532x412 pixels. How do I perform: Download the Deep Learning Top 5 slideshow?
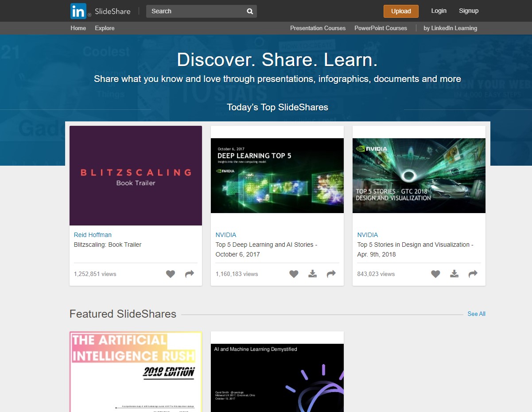click(313, 274)
